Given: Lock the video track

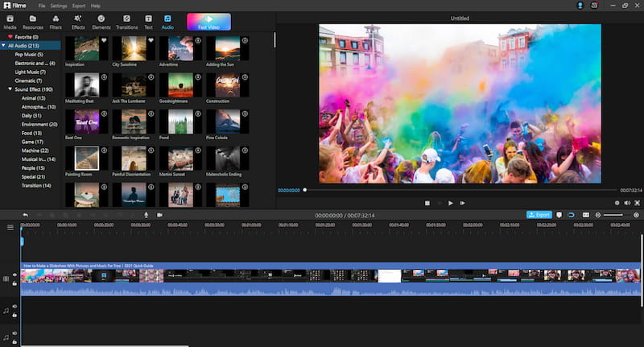Looking at the screenshot, I should [14, 283].
